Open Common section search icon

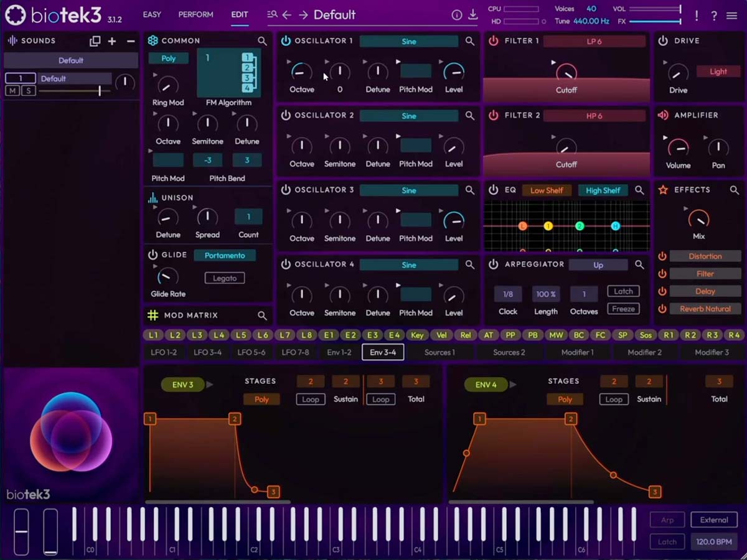[x=262, y=41]
